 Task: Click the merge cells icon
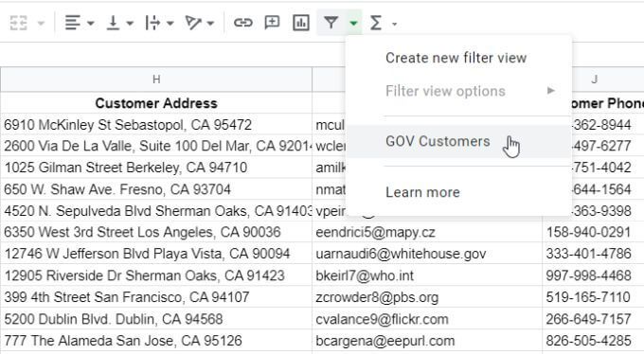[19, 23]
